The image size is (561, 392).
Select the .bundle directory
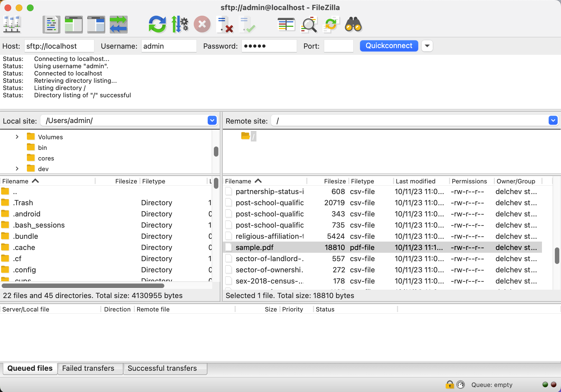tap(106, 236)
